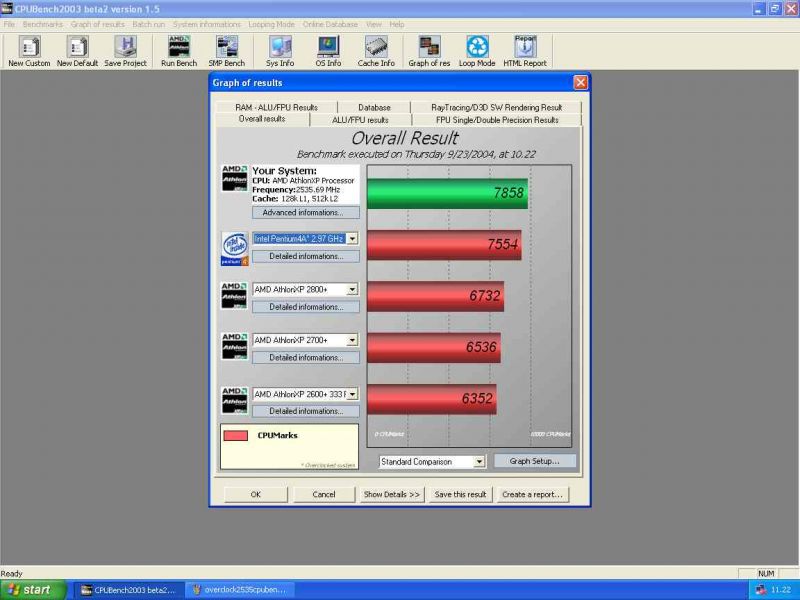Switch to overclock2535cpuben taskbar item
The height and width of the screenshot is (600, 800).
240,590
